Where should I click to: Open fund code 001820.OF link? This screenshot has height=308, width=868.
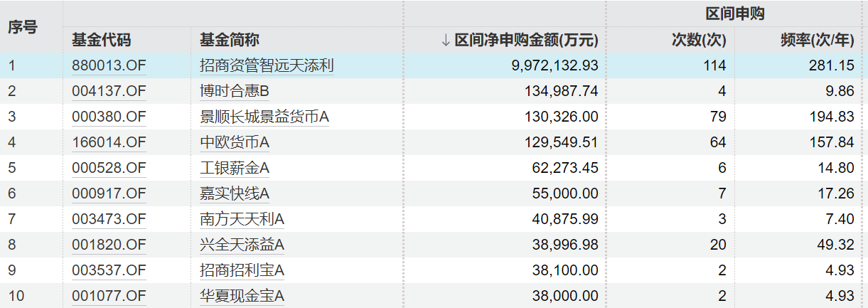pyautogui.click(x=109, y=245)
